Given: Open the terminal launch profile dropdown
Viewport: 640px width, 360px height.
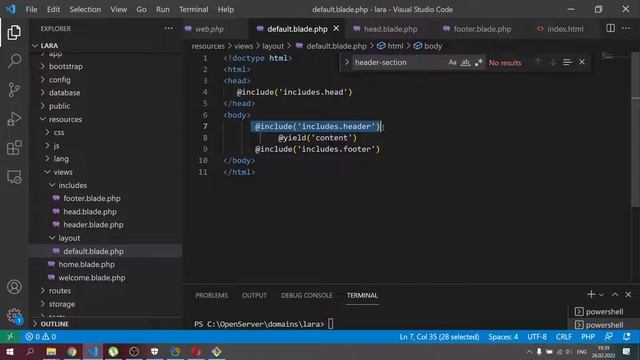Looking at the screenshot, I should 601,295.
